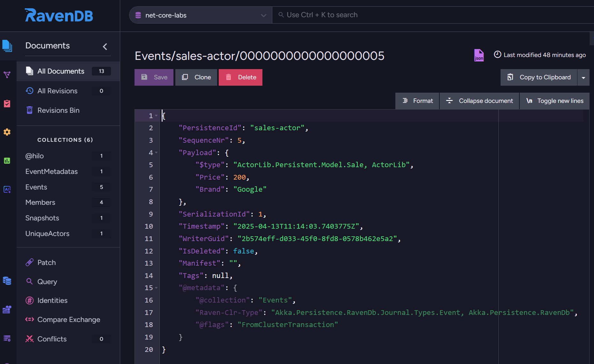Format the JSON document

click(417, 101)
